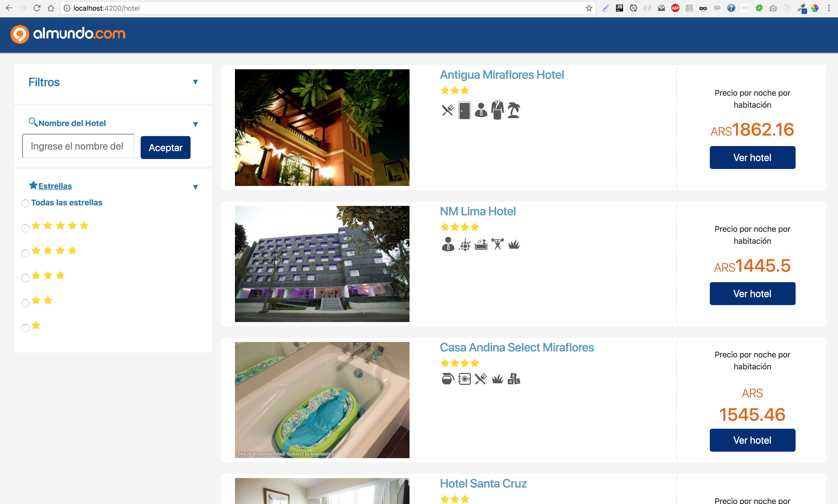Click the browser home icon
Image resolution: width=838 pixels, height=504 pixels.
coord(51,8)
